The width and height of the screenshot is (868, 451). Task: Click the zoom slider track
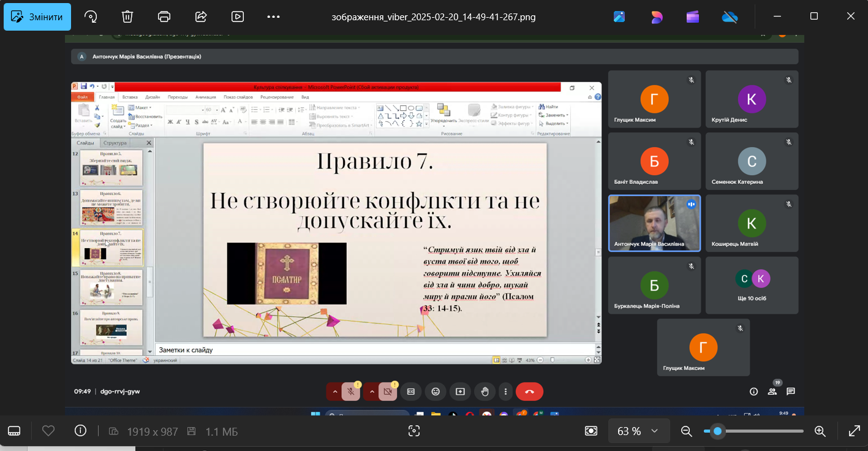[x=766, y=431]
